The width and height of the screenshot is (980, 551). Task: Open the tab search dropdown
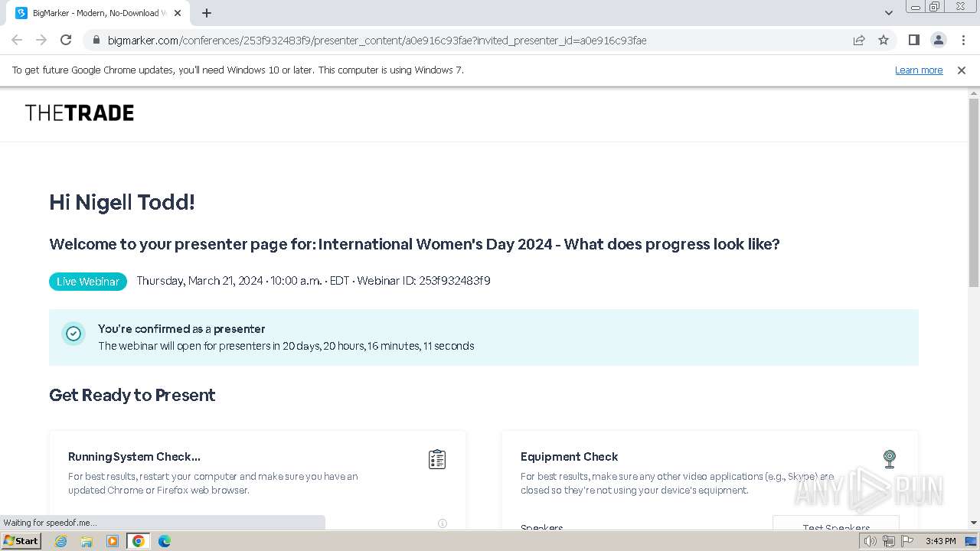point(889,13)
